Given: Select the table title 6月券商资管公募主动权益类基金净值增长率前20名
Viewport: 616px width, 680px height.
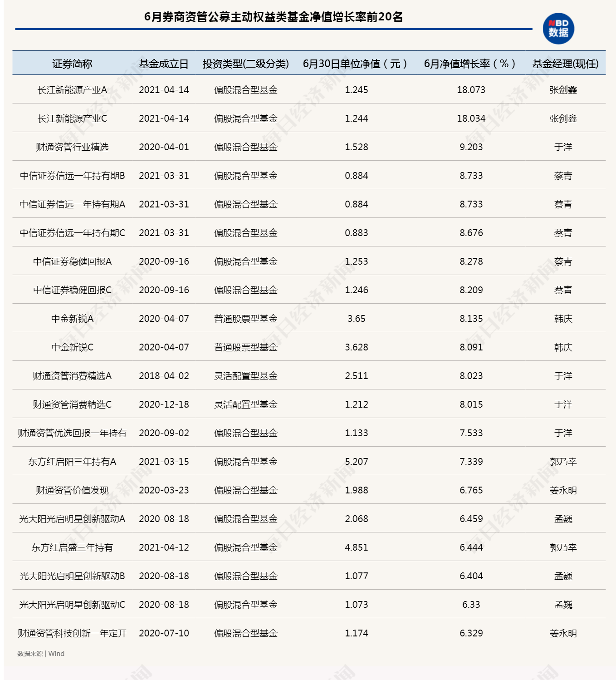Looking at the screenshot, I should coord(274,17).
